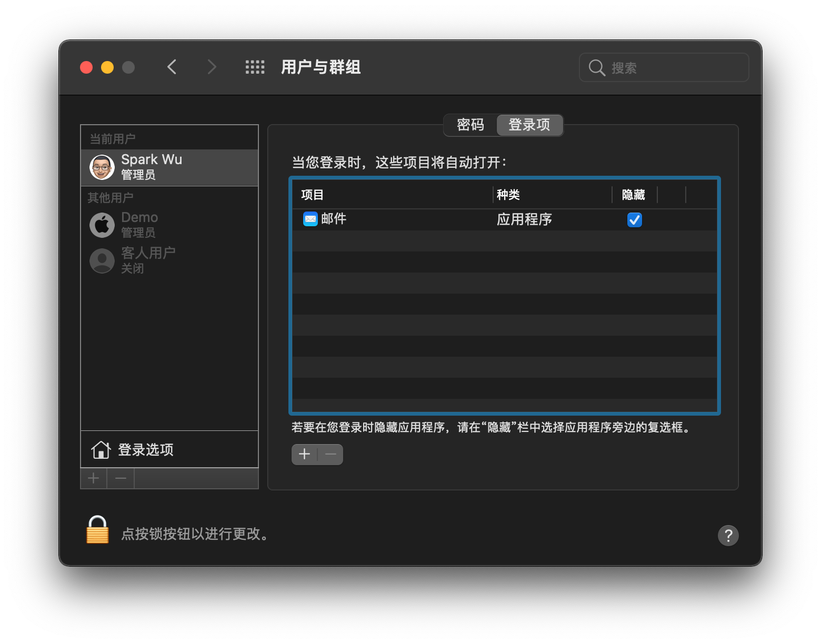Add a login item with plus button

(305, 455)
